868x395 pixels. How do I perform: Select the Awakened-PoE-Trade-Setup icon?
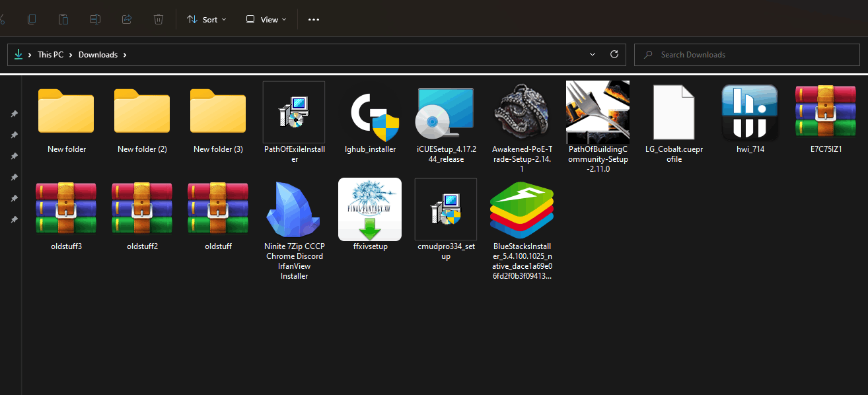click(522, 111)
